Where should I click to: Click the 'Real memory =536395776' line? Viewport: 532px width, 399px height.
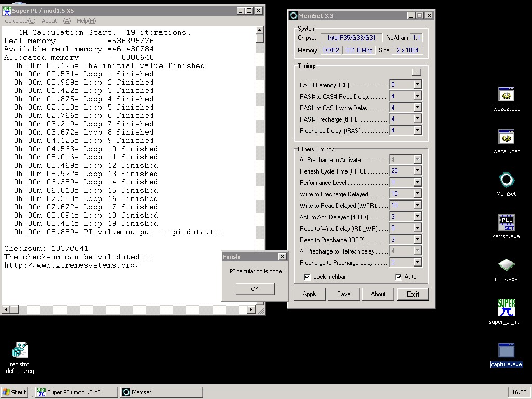pyautogui.click(x=79, y=41)
